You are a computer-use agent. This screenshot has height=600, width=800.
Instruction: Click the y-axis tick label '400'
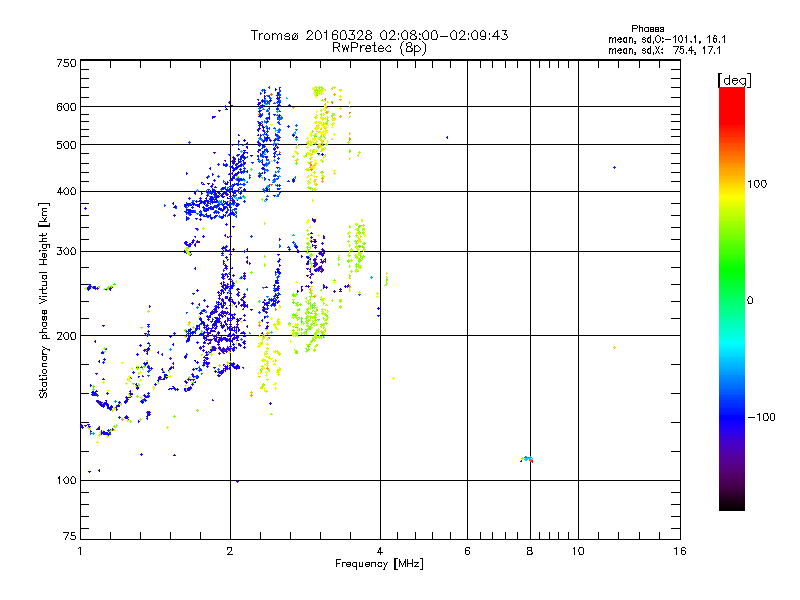click(x=67, y=192)
